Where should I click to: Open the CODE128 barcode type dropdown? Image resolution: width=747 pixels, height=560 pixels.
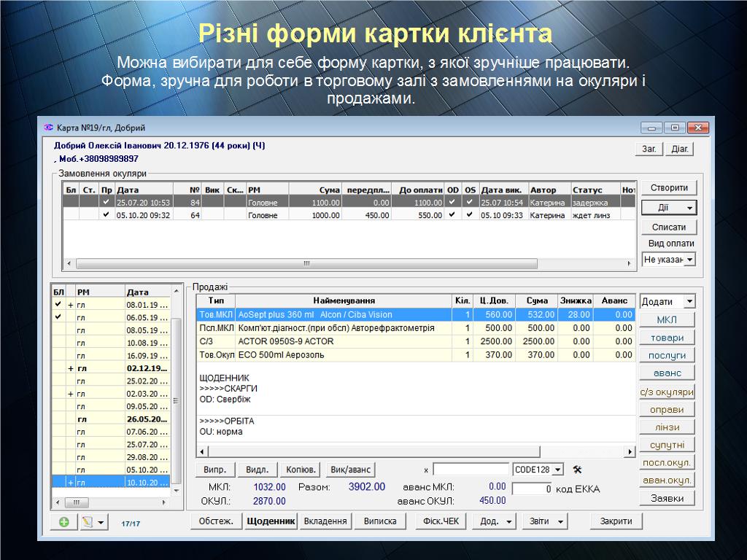[x=558, y=470]
